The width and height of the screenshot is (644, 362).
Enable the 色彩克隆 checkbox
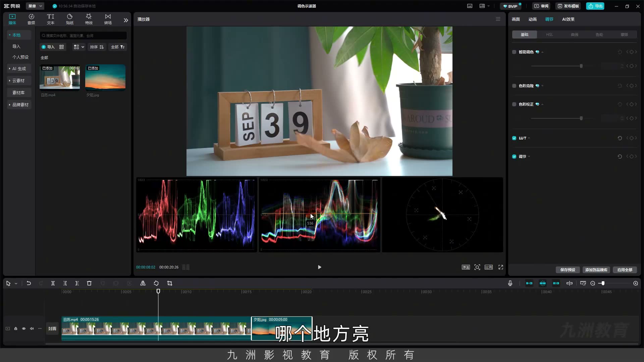[x=514, y=86]
